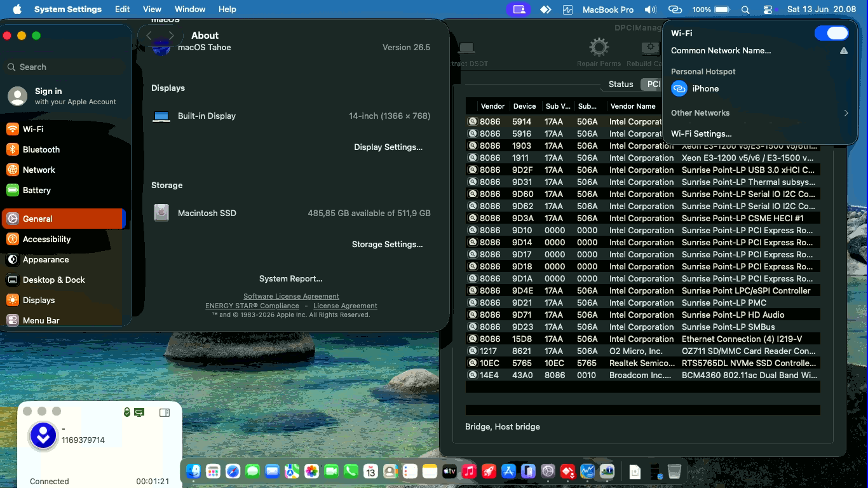The height and width of the screenshot is (488, 868).
Task: Go back with the navigation chevron
Action: click(x=149, y=36)
